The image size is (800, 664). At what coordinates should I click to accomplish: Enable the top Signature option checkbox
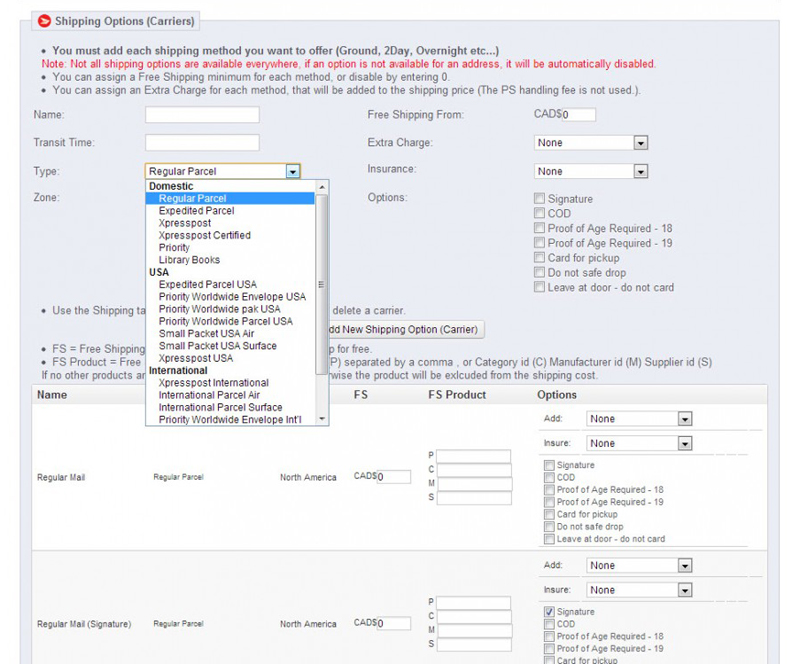tap(539, 198)
